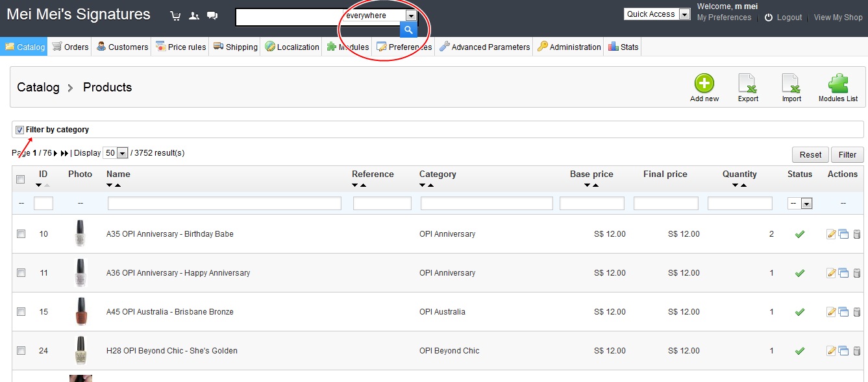Open the Catalog tab

click(x=25, y=47)
